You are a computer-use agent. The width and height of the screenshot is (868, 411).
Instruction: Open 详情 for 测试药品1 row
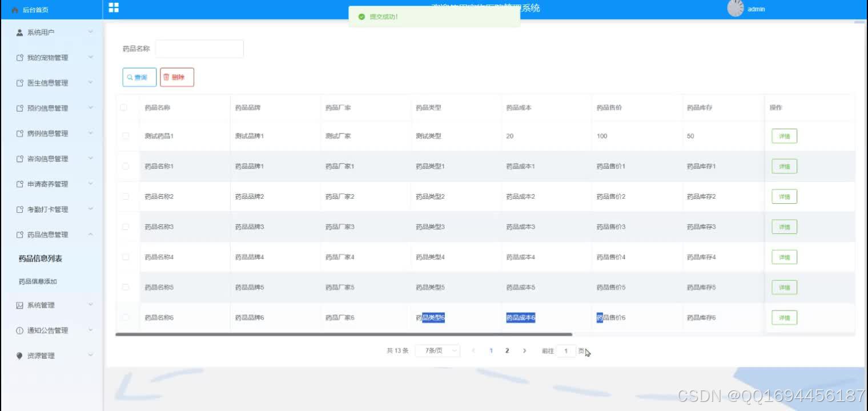point(784,136)
